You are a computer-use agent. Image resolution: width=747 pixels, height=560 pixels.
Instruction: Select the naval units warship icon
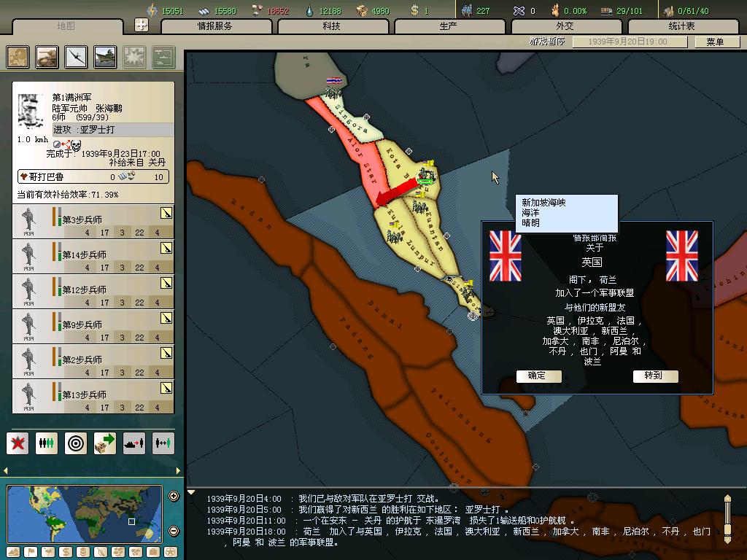(105, 57)
